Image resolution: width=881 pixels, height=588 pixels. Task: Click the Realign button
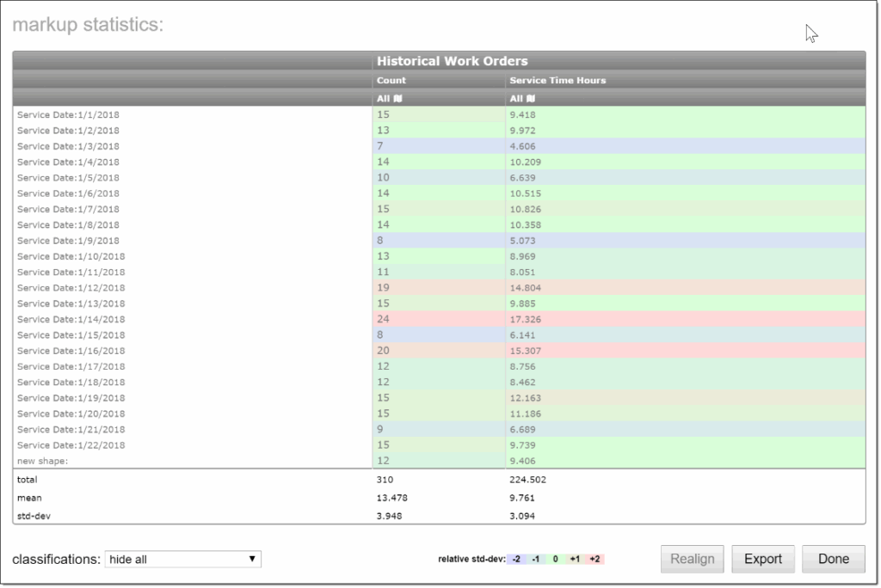point(692,558)
